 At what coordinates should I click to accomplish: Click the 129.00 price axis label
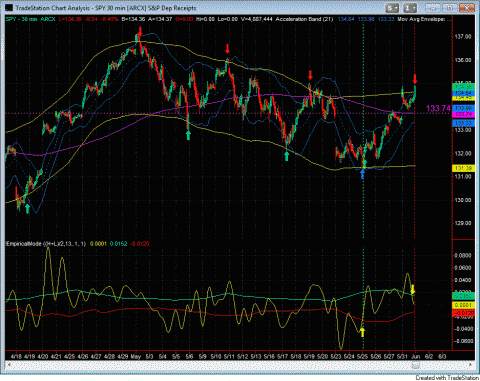(x=463, y=223)
